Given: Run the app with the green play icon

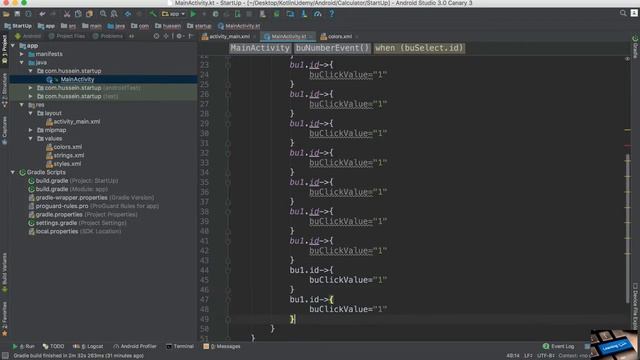Looking at the screenshot, I should 193,14.
